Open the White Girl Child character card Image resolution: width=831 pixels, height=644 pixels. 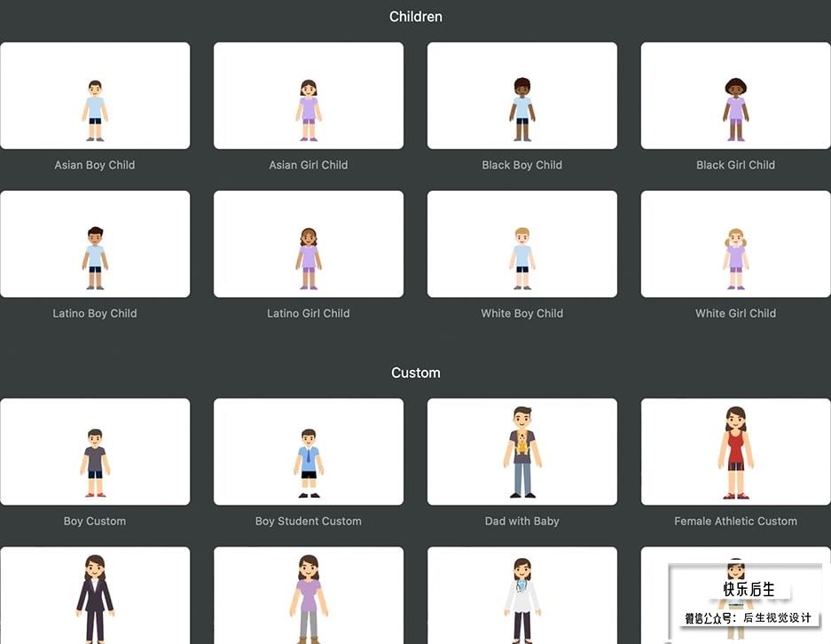point(735,244)
